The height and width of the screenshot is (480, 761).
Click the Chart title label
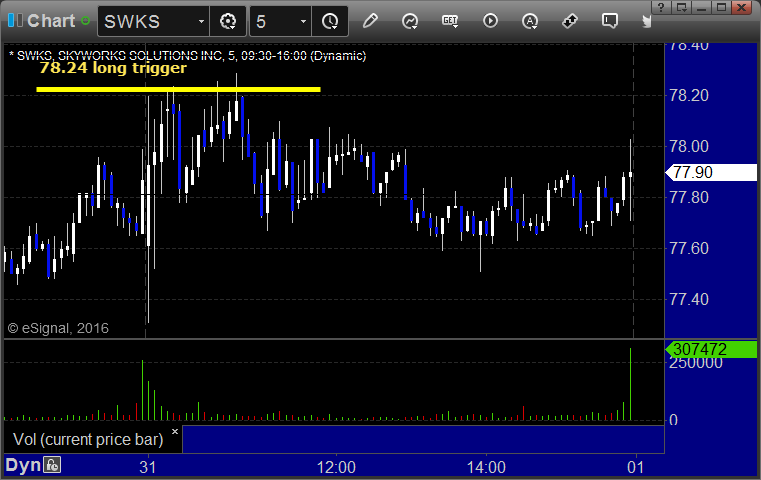tap(51, 21)
